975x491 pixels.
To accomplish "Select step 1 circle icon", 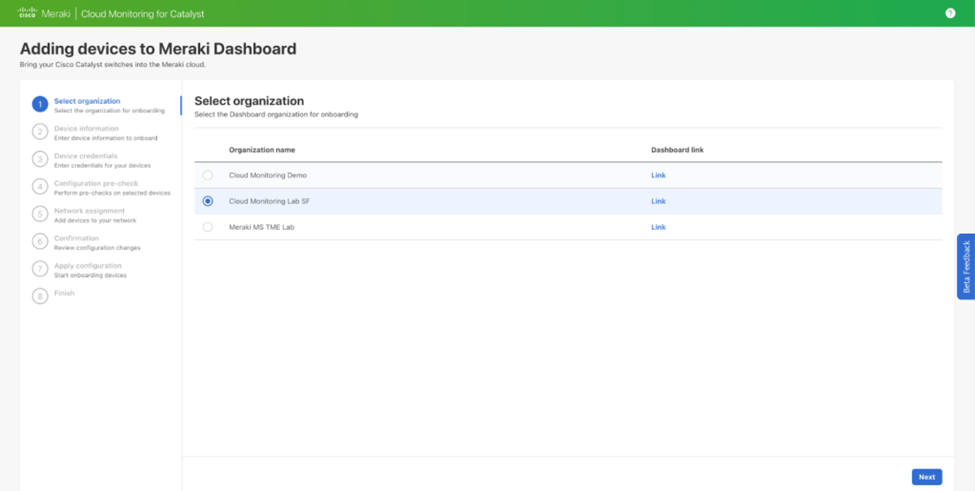I will coord(40,104).
